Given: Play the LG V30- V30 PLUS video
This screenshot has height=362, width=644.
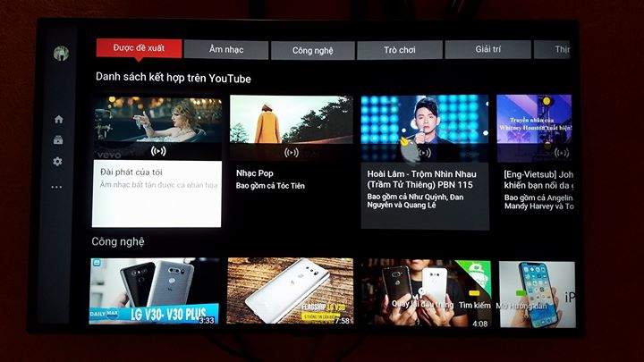Looking at the screenshot, I should 155,291.
